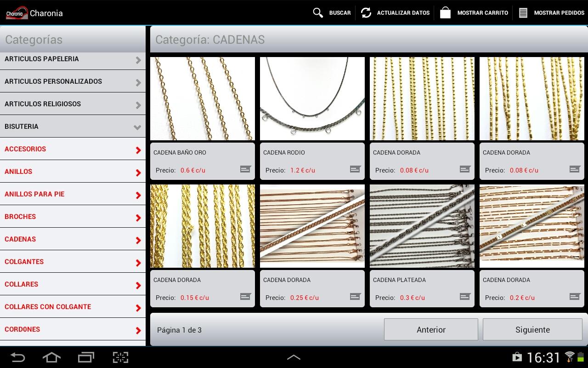The image size is (588, 368).
Task: Open details icon for 0.2 € Cadena Dorada
Action: point(575,297)
